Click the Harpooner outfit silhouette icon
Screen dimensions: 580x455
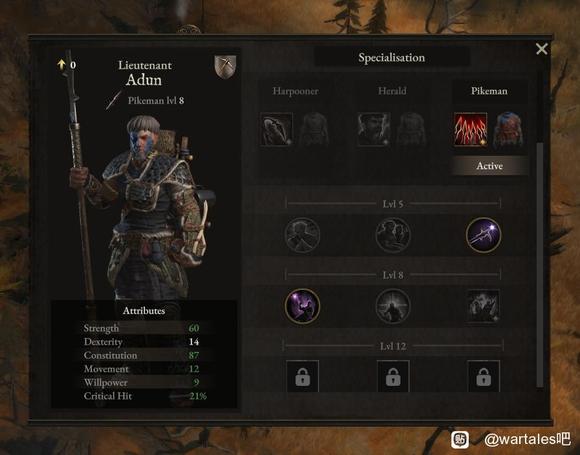314,129
